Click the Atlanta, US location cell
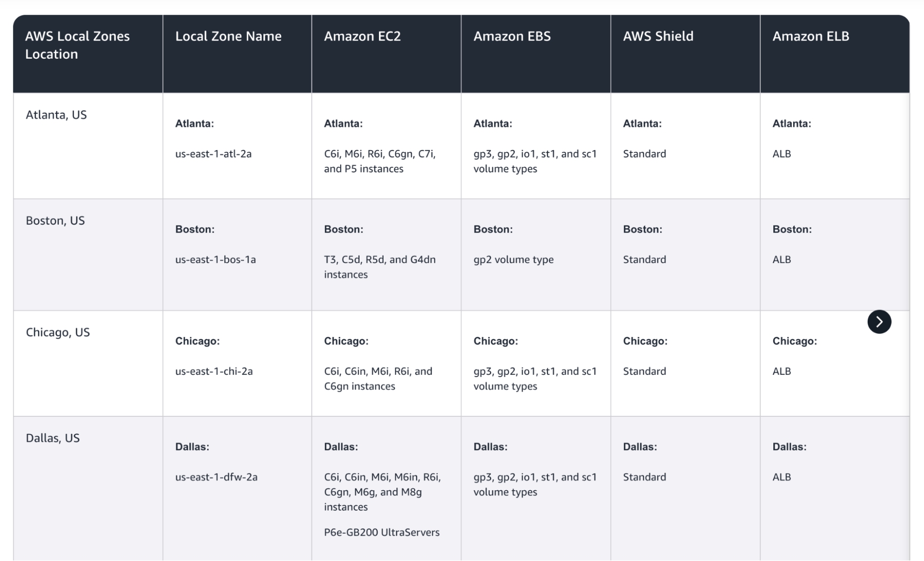The height and width of the screenshot is (561, 924). pyautogui.click(x=56, y=115)
